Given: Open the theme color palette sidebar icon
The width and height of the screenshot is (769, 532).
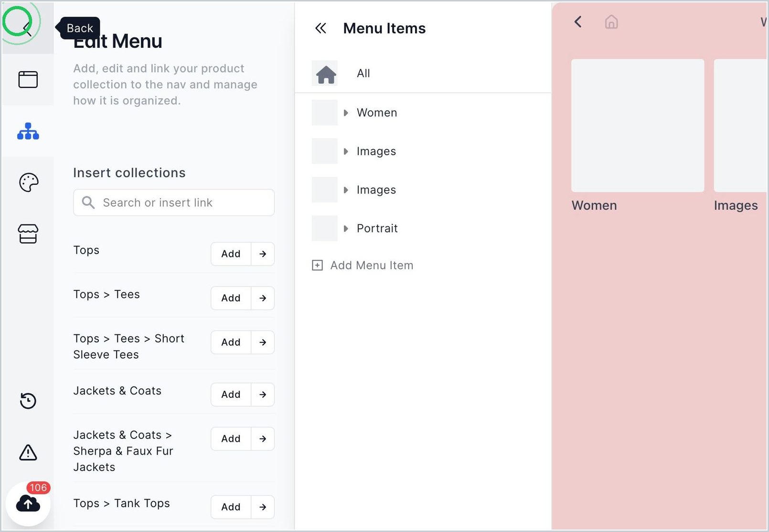Looking at the screenshot, I should click(x=28, y=182).
